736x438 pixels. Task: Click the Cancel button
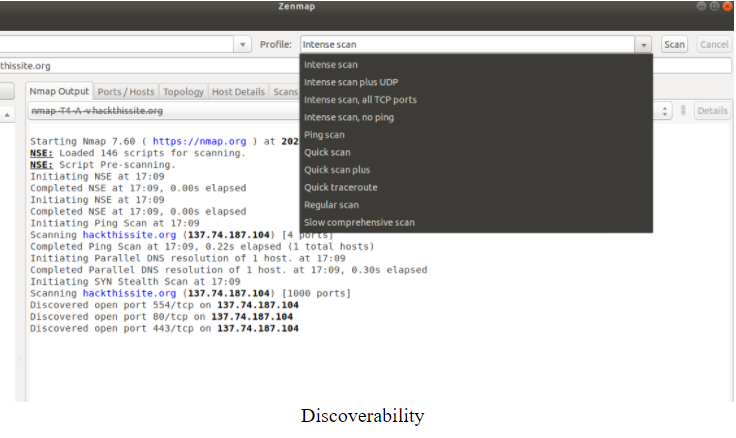click(714, 45)
